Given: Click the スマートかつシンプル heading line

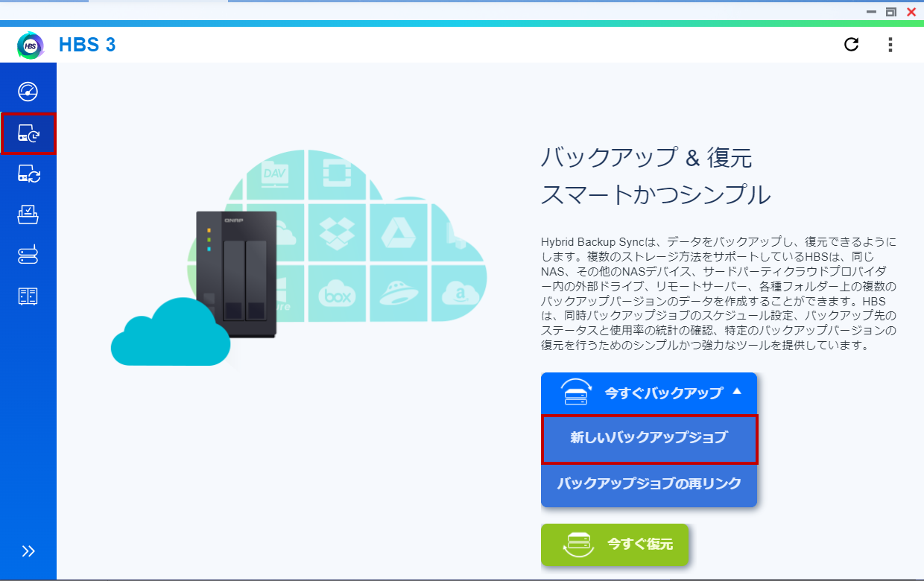Looking at the screenshot, I should point(656,196).
